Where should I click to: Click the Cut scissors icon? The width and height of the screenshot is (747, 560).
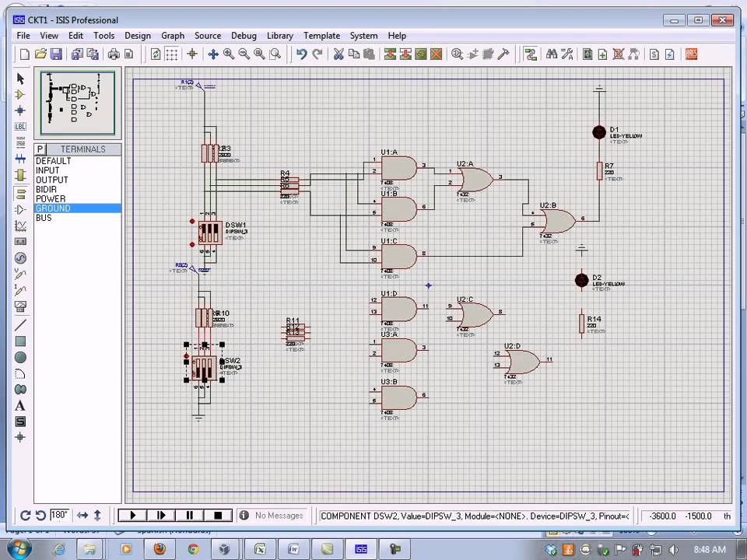(338, 54)
